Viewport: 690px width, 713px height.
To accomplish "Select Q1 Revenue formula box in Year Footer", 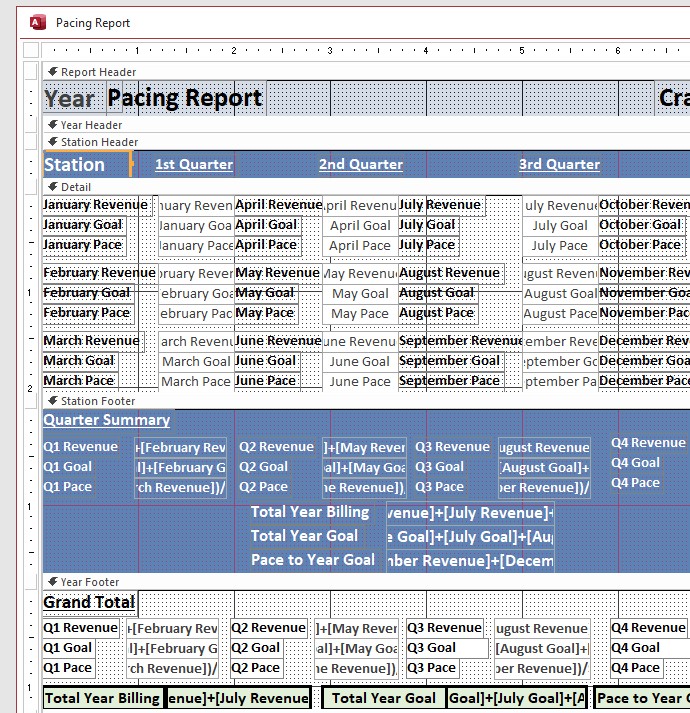I will point(173,629).
